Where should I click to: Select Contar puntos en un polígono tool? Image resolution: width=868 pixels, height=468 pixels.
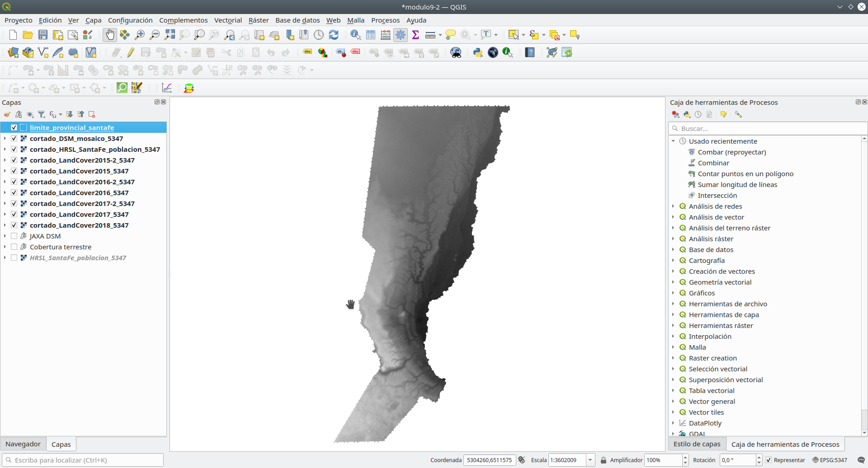745,173
